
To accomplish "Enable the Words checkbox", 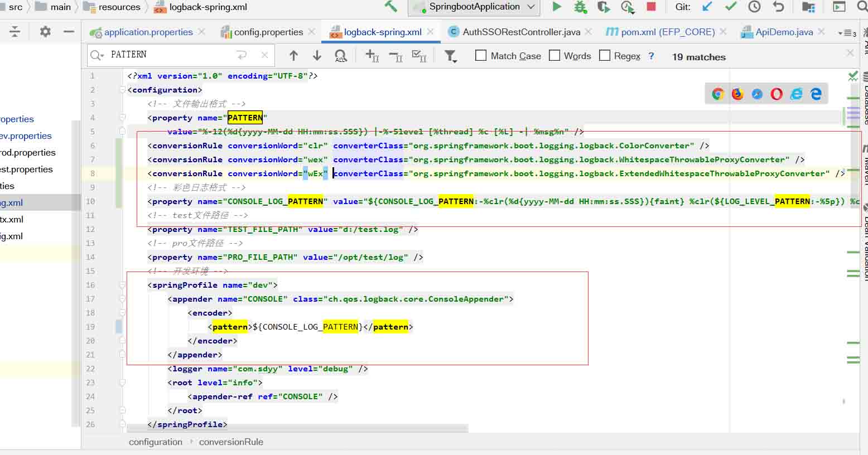I will click(554, 56).
